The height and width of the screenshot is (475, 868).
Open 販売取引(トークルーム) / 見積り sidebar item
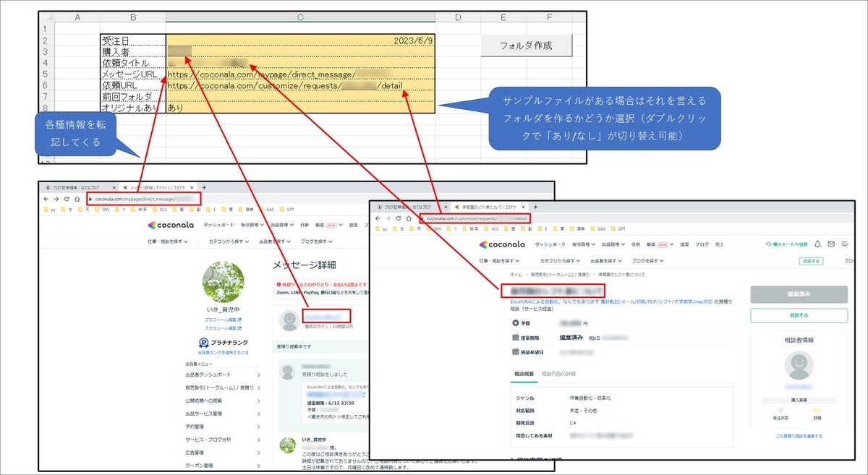(x=224, y=388)
